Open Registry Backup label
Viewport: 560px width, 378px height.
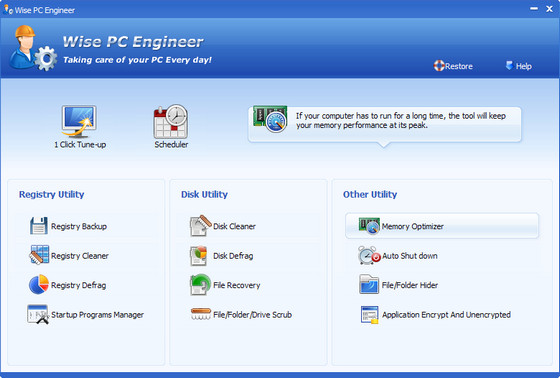point(79,227)
